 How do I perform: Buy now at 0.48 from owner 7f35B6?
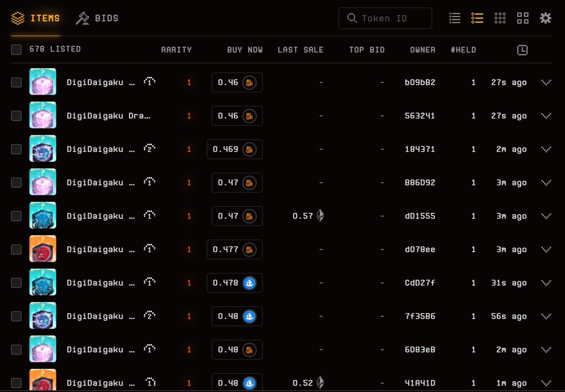point(237,316)
